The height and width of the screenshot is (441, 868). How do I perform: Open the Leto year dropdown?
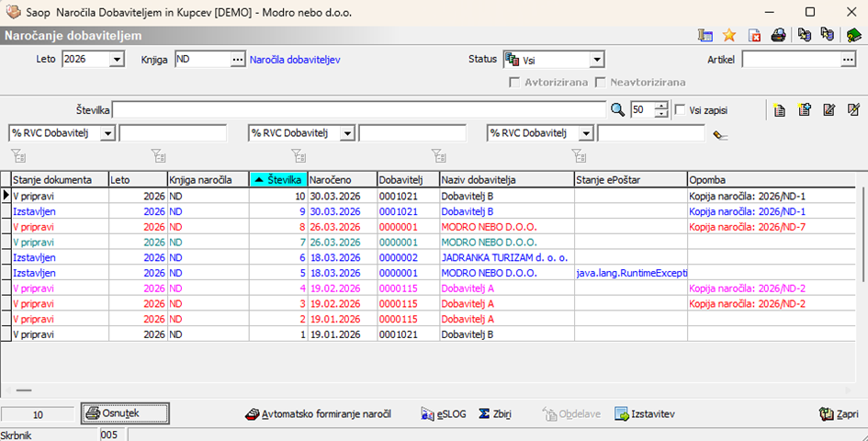[117, 60]
